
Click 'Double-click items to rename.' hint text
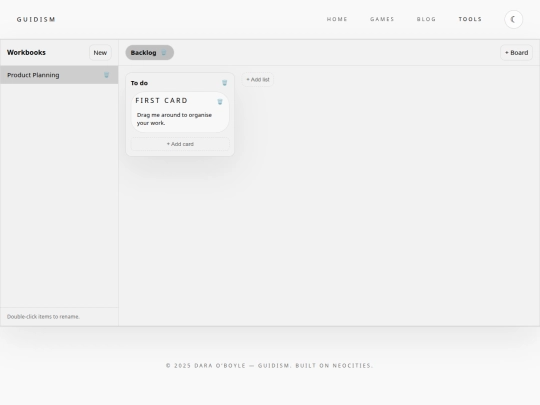[43, 316]
